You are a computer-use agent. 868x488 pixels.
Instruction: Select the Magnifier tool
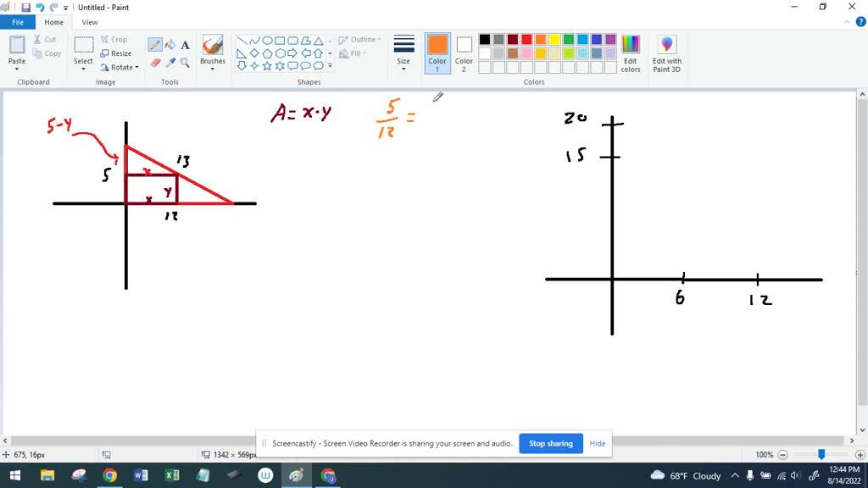[x=185, y=61]
